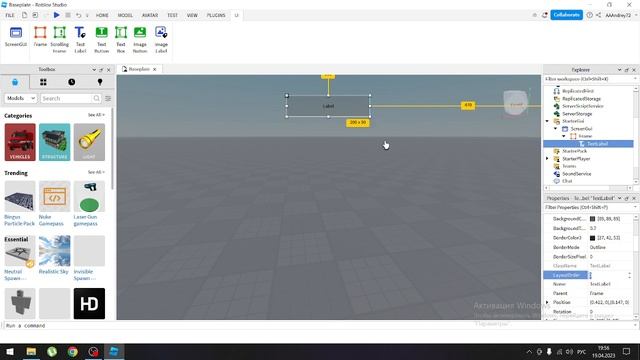Open the Models category dropdown in Toolbox
Screen dimensions: 640x360
point(20,98)
